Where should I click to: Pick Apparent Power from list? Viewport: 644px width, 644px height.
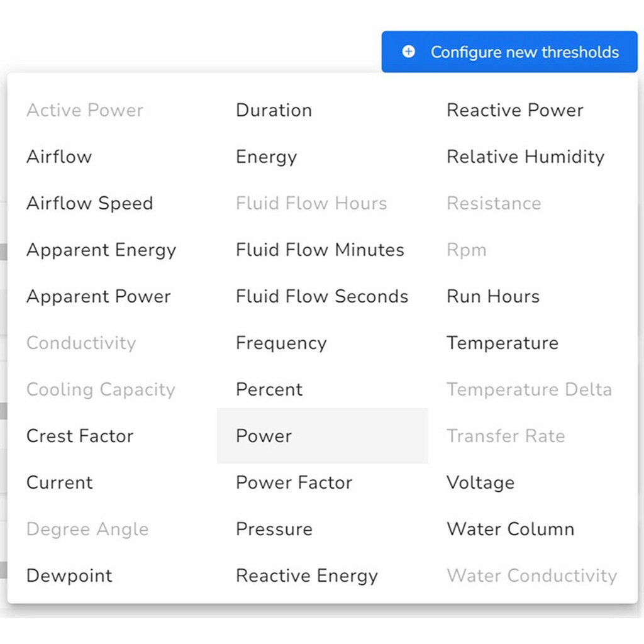point(99,297)
